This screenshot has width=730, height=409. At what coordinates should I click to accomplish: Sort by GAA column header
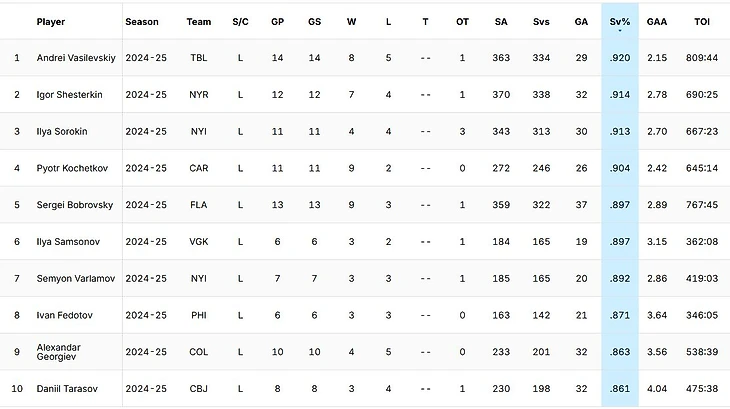(657, 21)
